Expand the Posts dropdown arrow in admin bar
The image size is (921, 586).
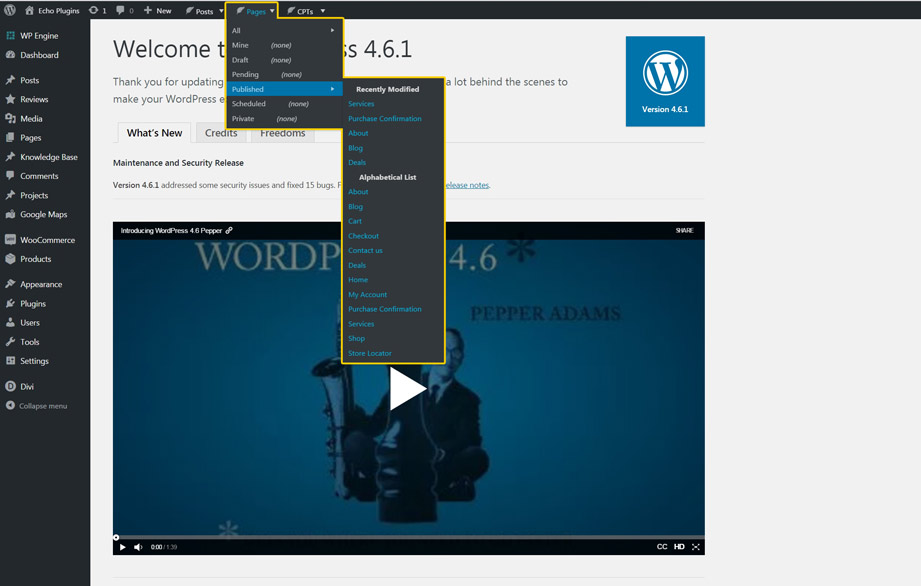221,11
